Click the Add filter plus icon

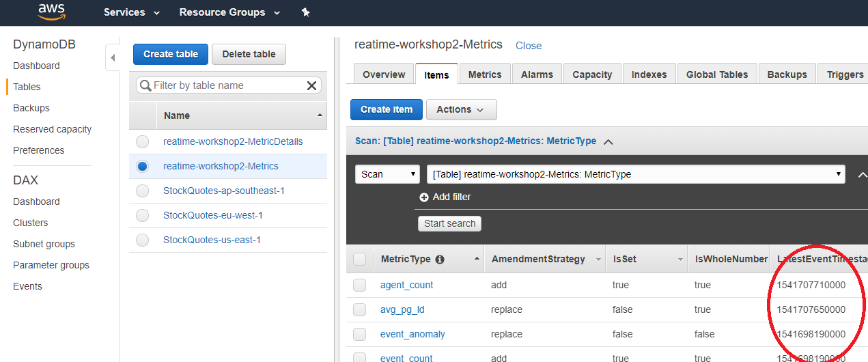pos(423,197)
